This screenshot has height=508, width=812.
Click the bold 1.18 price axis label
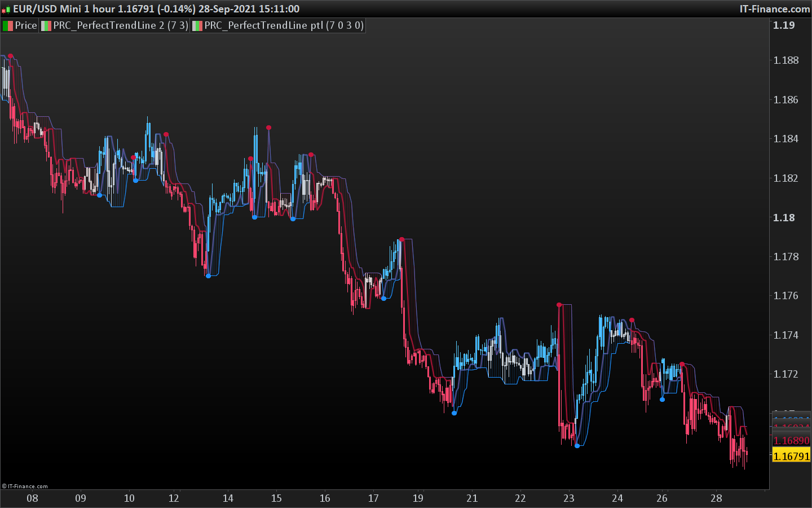click(784, 218)
